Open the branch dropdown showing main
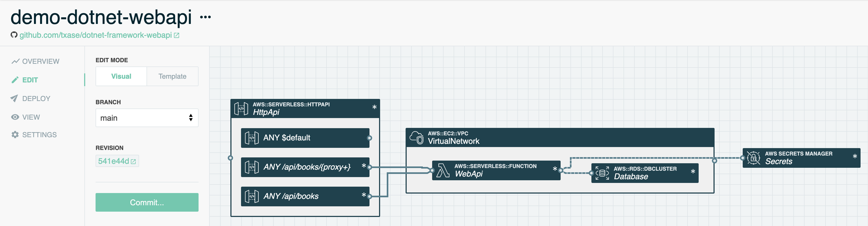 pos(147,118)
